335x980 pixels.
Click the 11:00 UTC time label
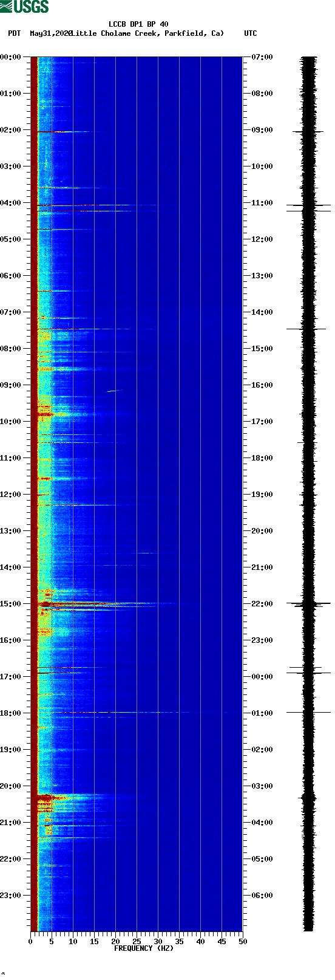pyautogui.click(x=262, y=203)
